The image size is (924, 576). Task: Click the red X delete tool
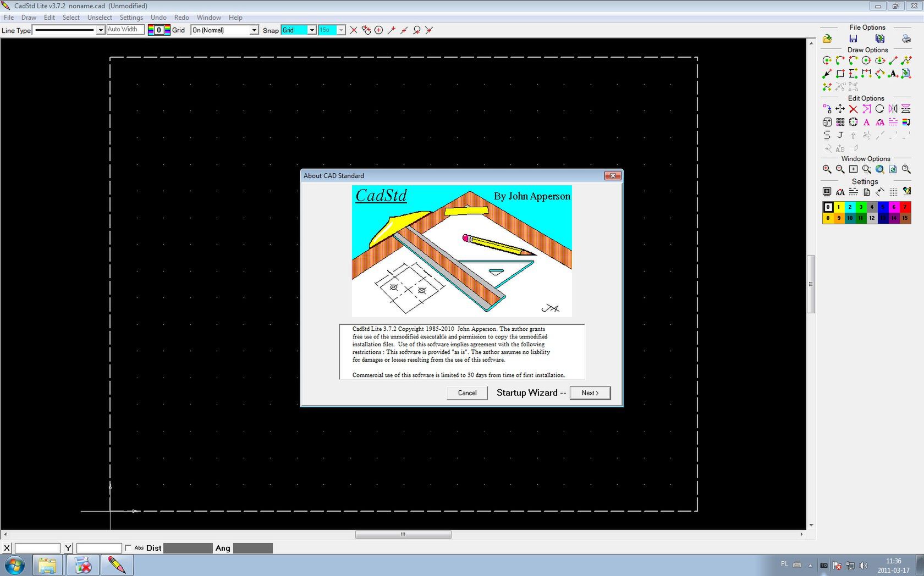(x=854, y=108)
